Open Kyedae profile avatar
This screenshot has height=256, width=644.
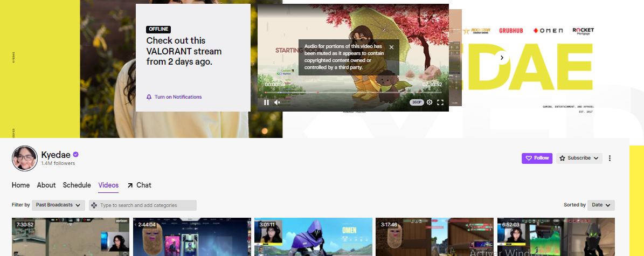coord(25,158)
